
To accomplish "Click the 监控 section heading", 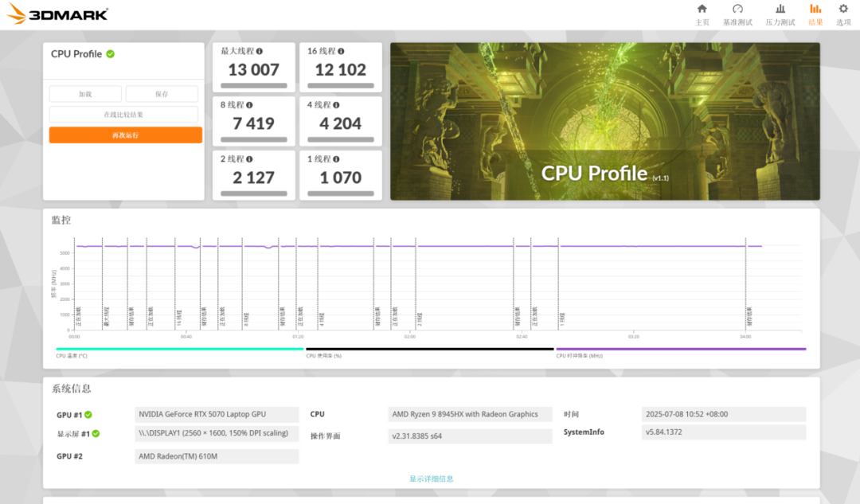I will (x=61, y=220).
